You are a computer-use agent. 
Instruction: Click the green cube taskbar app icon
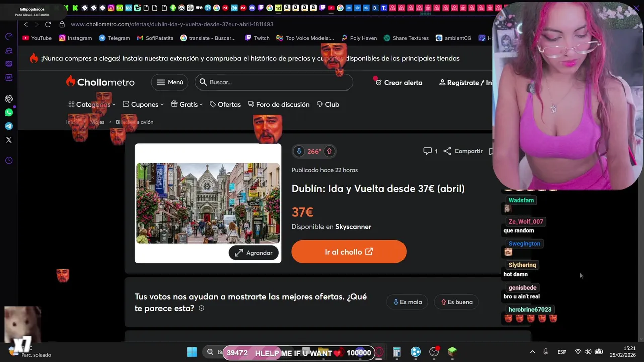coord(452,352)
